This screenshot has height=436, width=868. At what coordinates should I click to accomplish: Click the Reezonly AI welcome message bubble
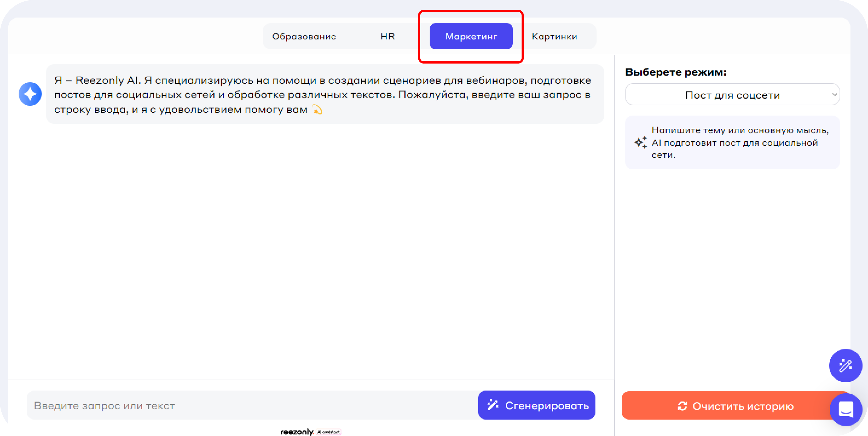pos(323,94)
